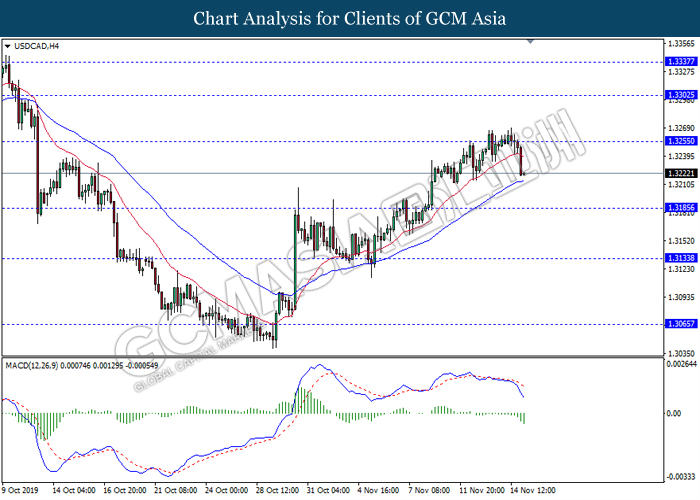Click the current price 1.32221 black tag
Image resolution: width=700 pixels, height=500 pixels.
[680, 173]
